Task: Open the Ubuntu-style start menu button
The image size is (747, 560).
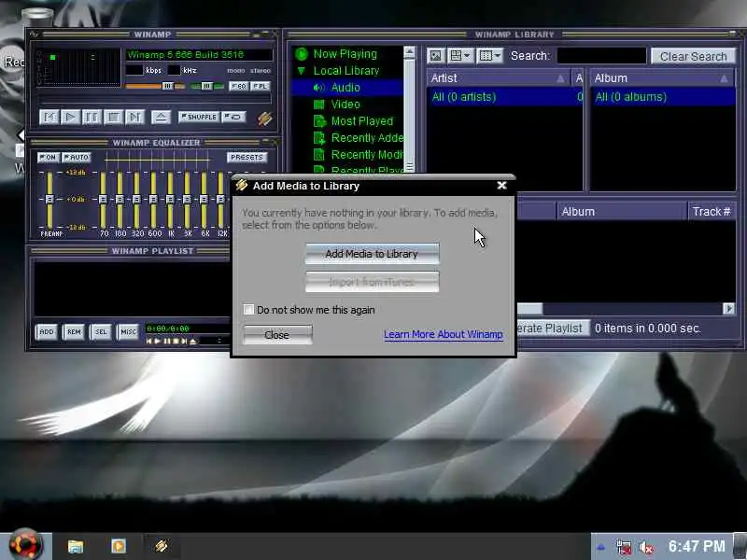Action: 26,545
